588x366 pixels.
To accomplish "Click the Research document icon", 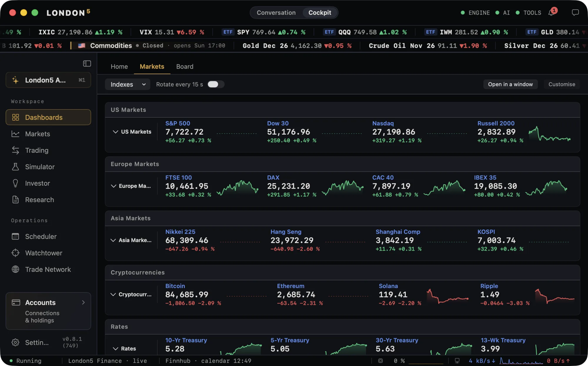I will click(16, 200).
